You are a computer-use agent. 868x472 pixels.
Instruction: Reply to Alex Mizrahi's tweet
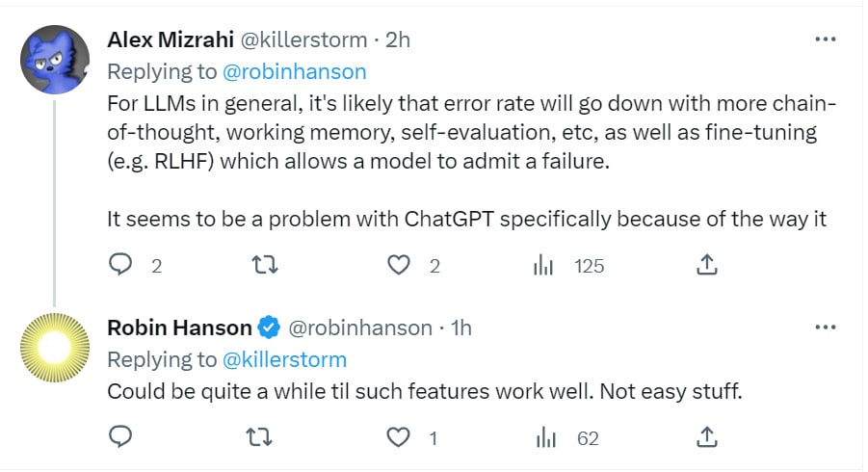tap(120, 265)
